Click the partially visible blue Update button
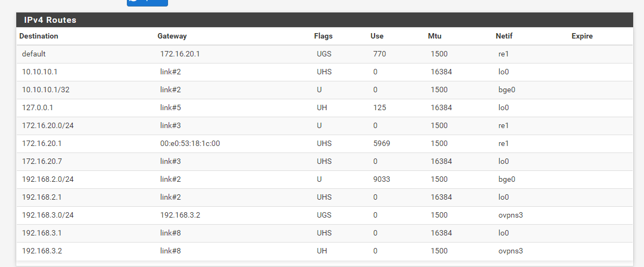This screenshot has width=644, height=267. (x=147, y=3)
